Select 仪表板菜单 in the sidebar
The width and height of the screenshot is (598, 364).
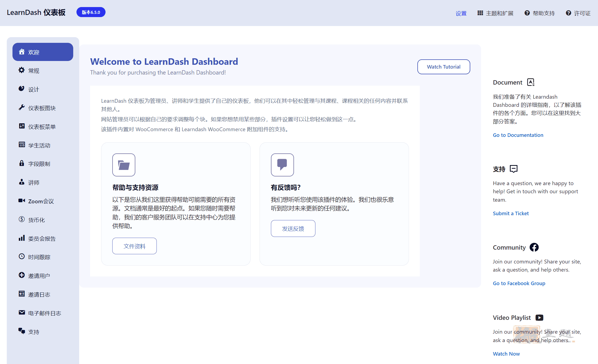(x=43, y=127)
